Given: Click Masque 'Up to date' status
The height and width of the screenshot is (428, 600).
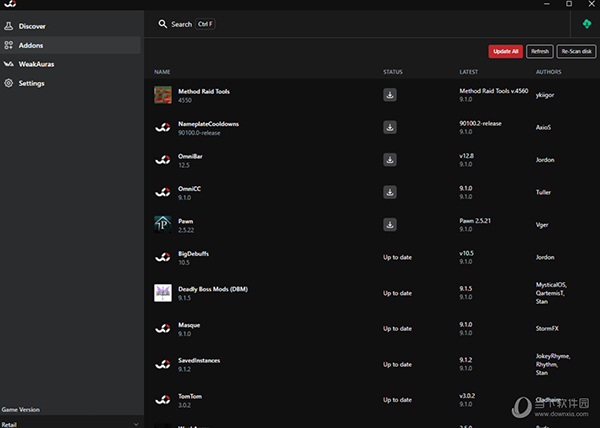Looking at the screenshot, I should click(398, 329).
